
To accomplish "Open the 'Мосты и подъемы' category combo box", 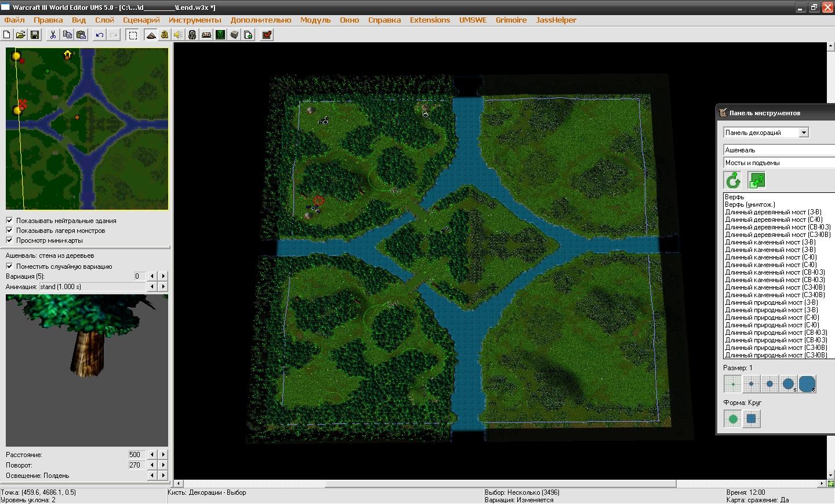I will point(779,163).
